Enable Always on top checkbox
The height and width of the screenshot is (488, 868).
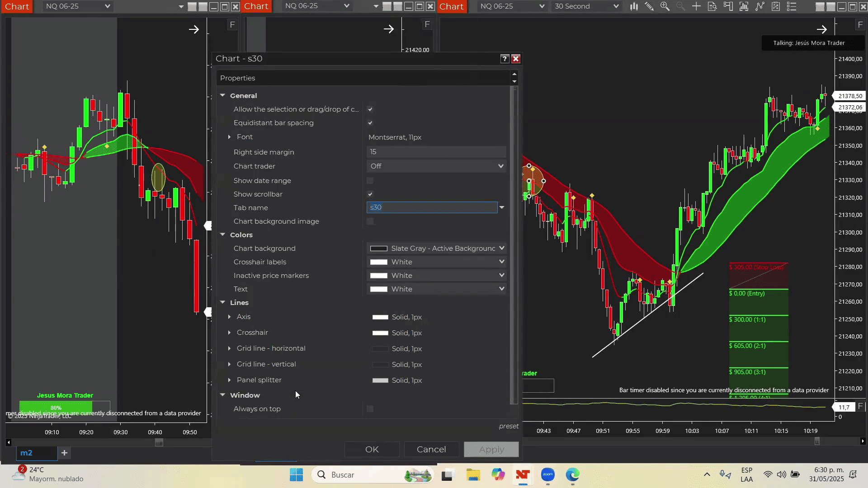coord(370,409)
